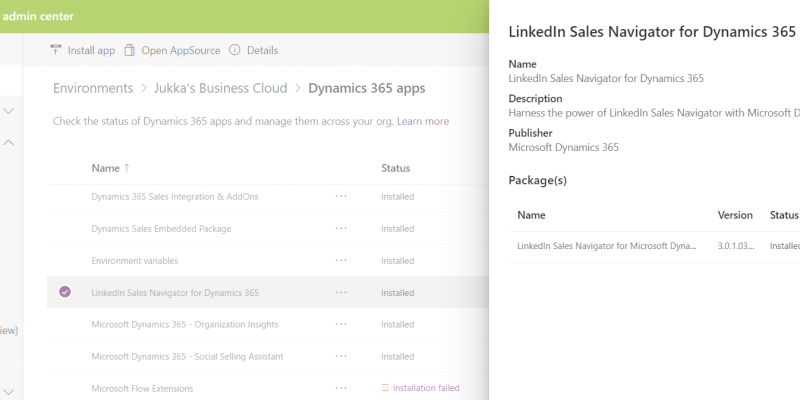The height and width of the screenshot is (400, 800).
Task: Select Dynamics 365 Sales Integration & AddOns row
Action: (x=267, y=196)
